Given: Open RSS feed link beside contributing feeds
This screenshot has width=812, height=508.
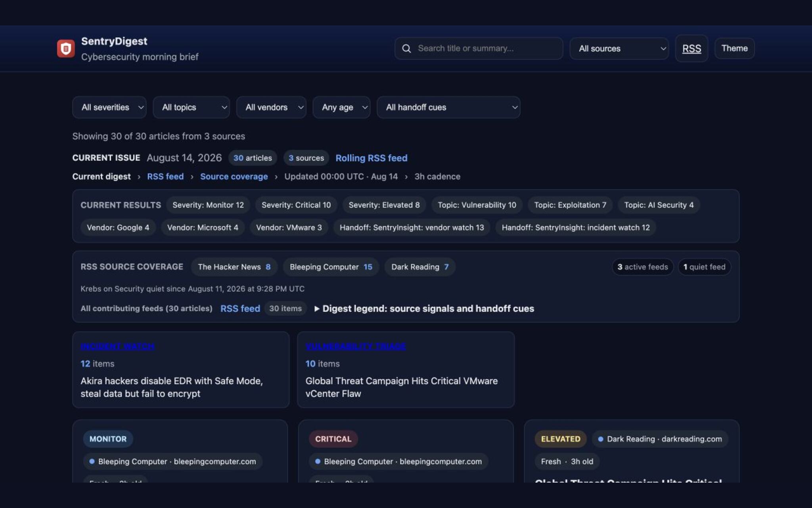Looking at the screenshot, I should (240, 309).
